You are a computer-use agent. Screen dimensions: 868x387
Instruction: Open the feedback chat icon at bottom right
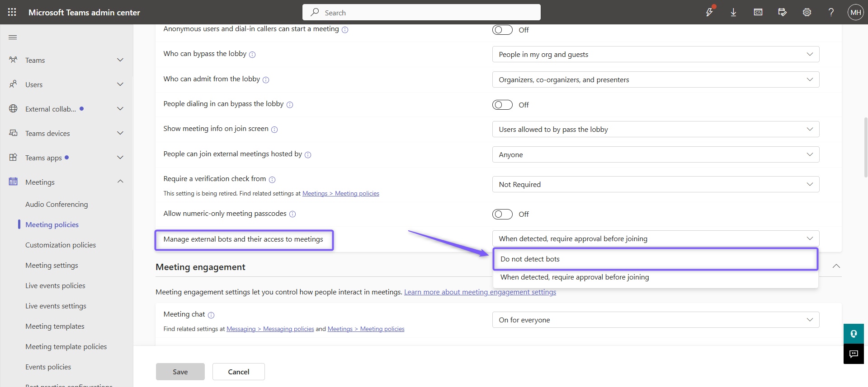tap(854, 354)
